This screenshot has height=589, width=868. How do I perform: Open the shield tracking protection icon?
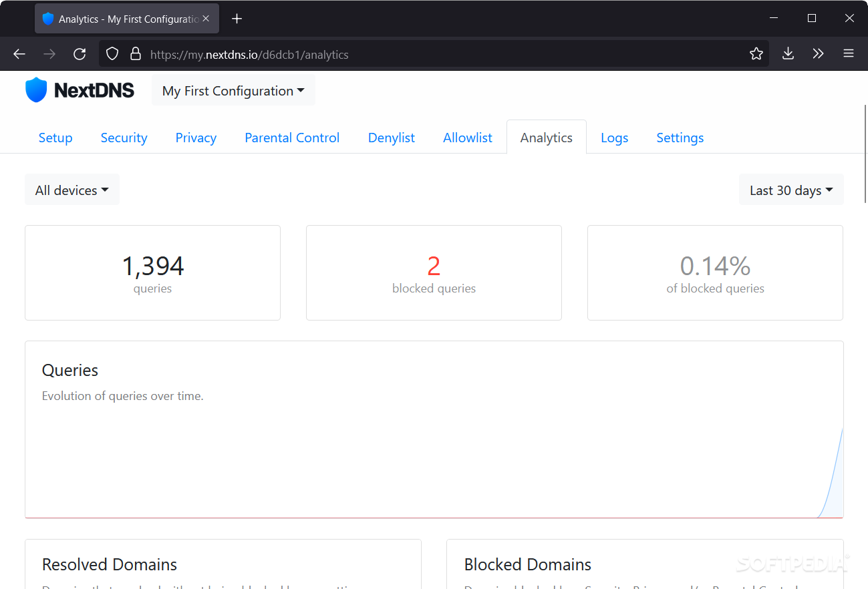[112, 54]
